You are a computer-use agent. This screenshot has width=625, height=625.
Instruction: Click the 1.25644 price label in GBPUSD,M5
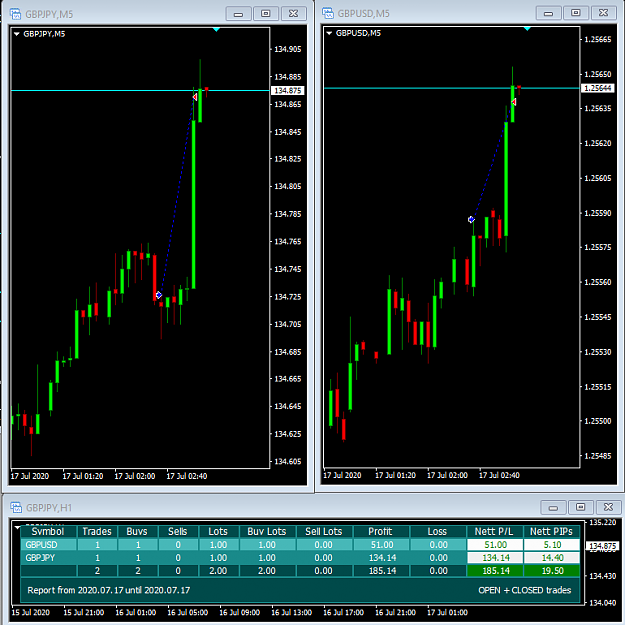click(x=597, y=88)
